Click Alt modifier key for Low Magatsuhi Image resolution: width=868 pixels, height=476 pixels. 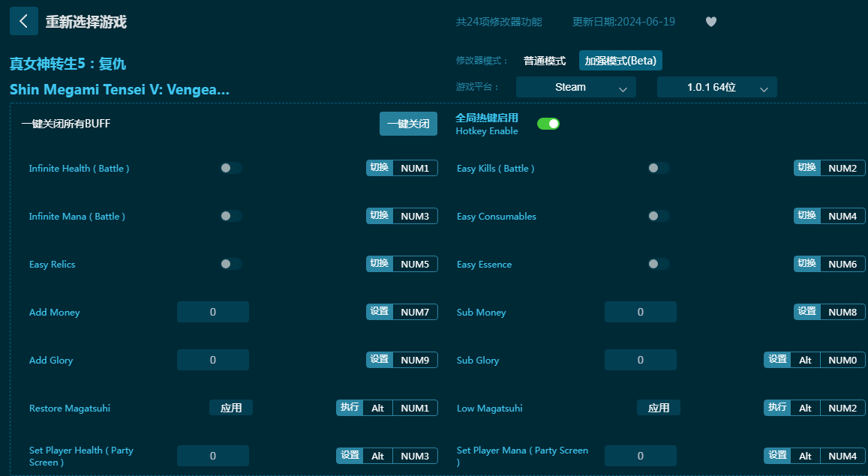click(x=806, y=408)
